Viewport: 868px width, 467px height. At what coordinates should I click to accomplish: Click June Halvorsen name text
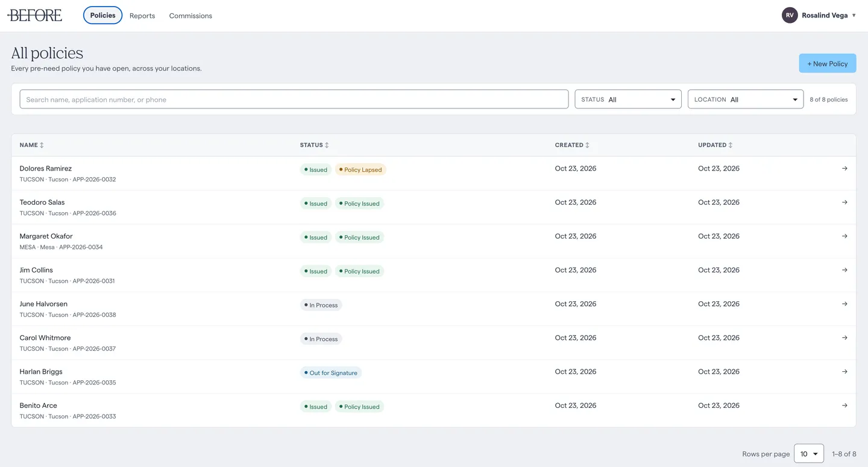pyautogui.click(x=43, y=304)
